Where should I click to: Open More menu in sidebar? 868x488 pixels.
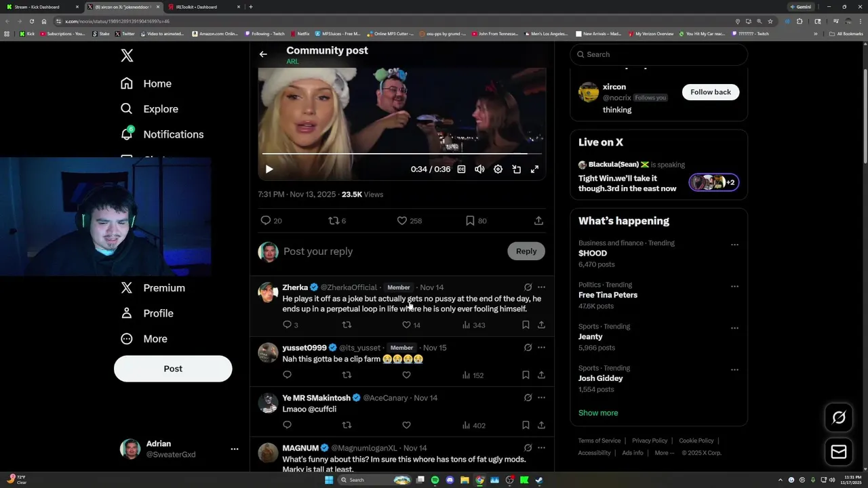pos(144,339)
